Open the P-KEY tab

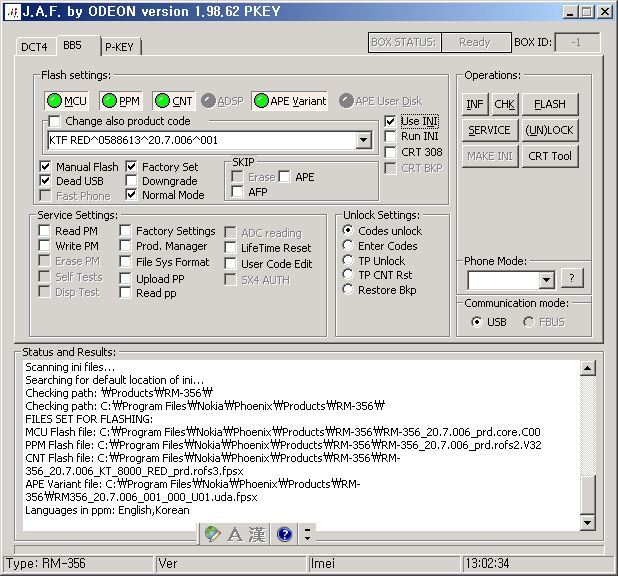coord(119,47)
